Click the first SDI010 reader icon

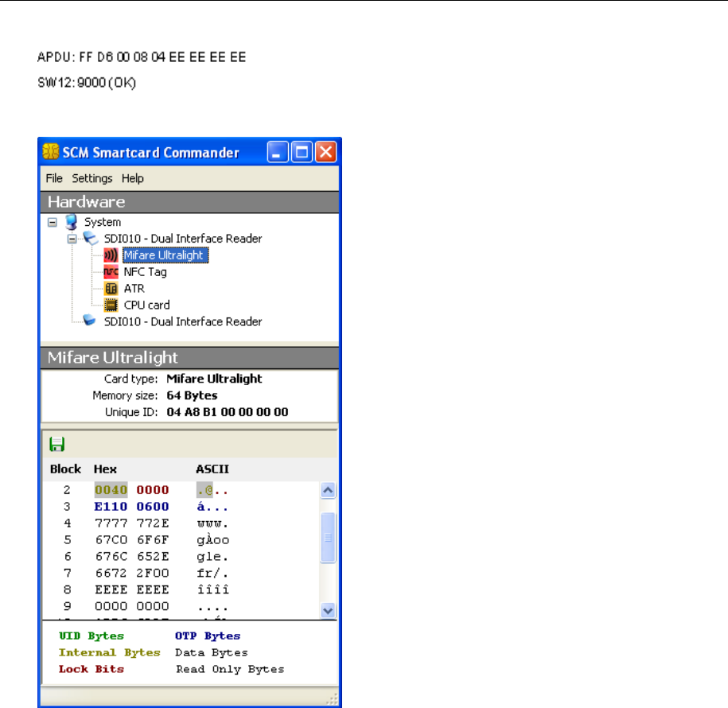coord(91,238)
